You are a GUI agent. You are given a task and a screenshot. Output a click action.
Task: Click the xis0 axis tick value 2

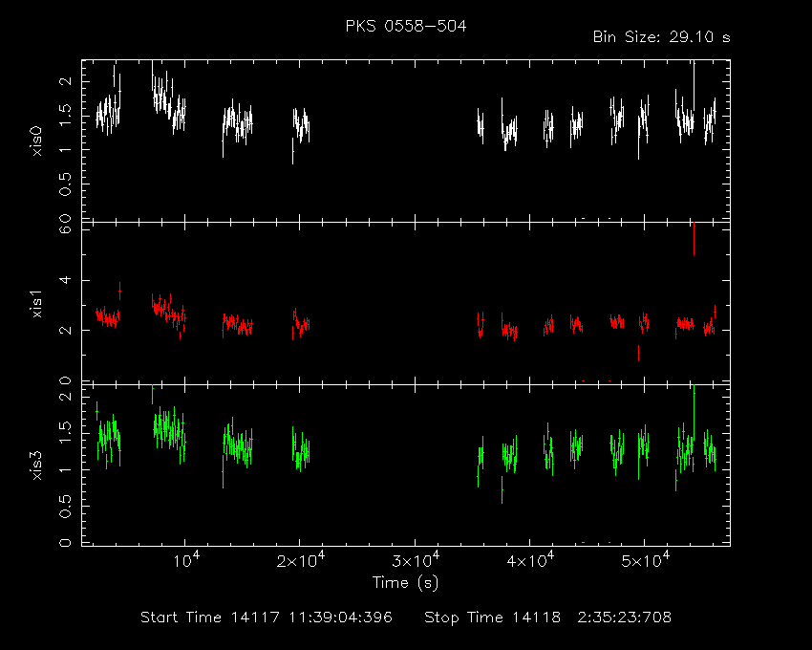point(65,81)
